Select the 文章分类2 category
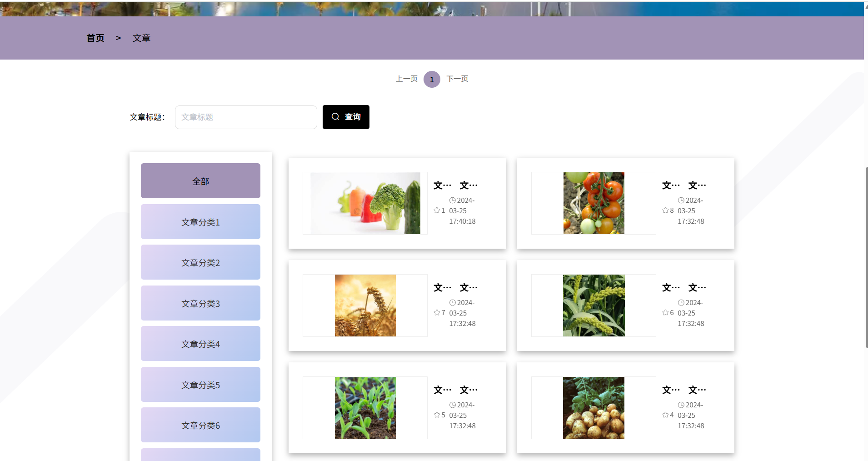Screen dimensions: 868x461 pyautogui.click(x=200, y=262)
